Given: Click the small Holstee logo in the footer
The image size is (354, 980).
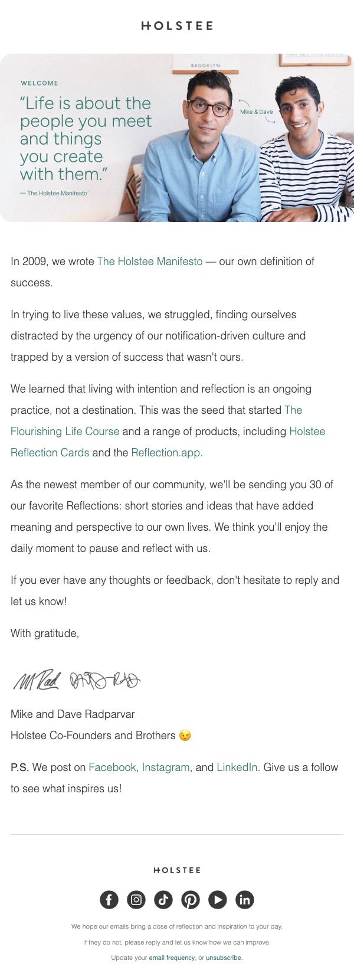Looking at the screenshot, I should coord(177,870).
